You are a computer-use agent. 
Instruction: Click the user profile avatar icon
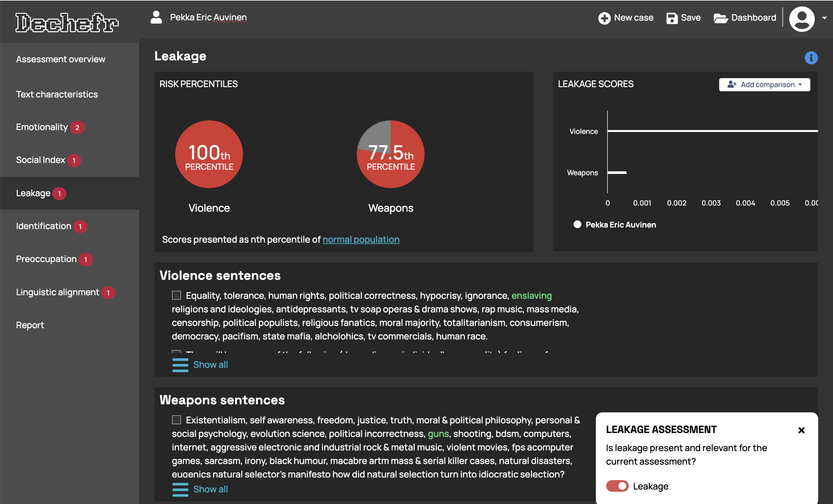802,19
